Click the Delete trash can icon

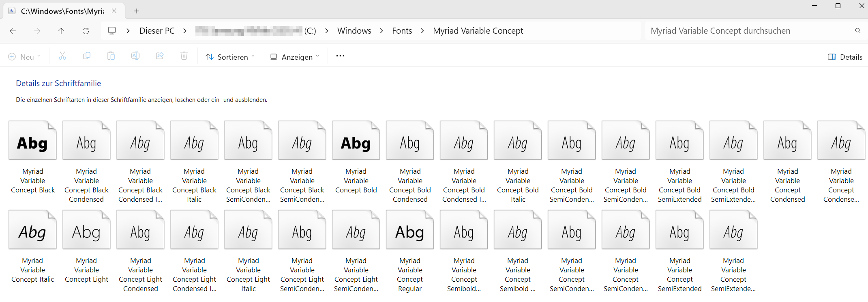coord(184,56)
